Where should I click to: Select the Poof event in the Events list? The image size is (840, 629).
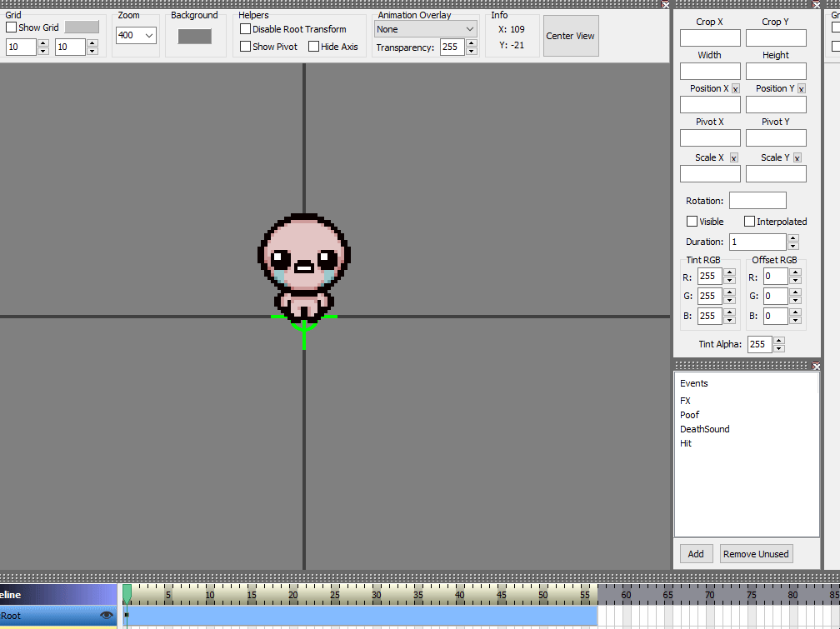coord(689,414)
